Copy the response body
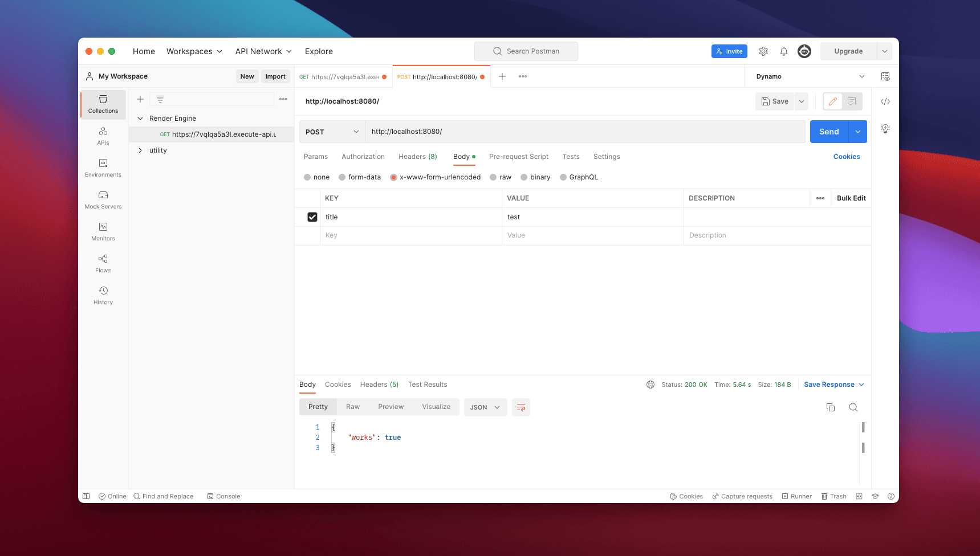The width and height of the screenshot is (980, 556). pyautogui.click(x=831, y=407)
